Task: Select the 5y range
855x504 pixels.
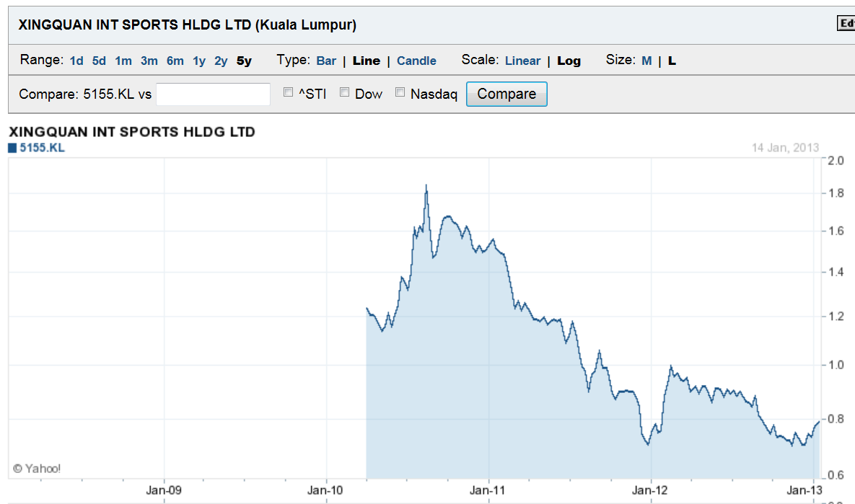Action: click(x=244, y=61)
